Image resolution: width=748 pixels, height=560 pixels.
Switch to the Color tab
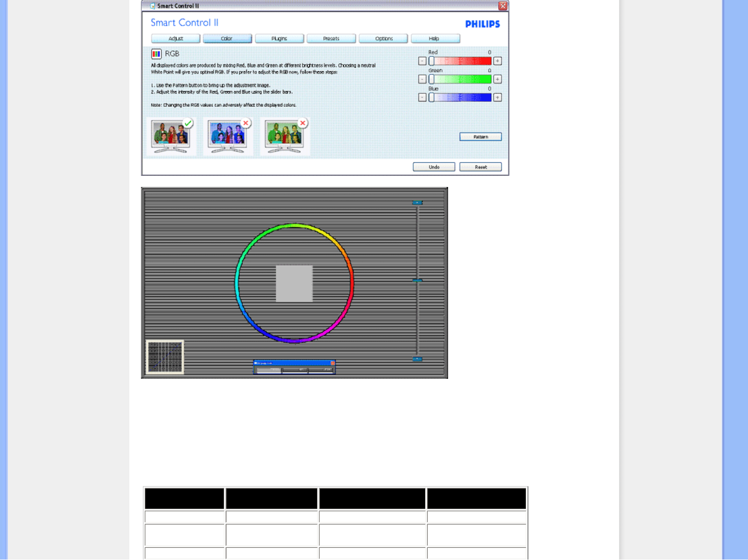pyautogui.click(x=227, y=39)
